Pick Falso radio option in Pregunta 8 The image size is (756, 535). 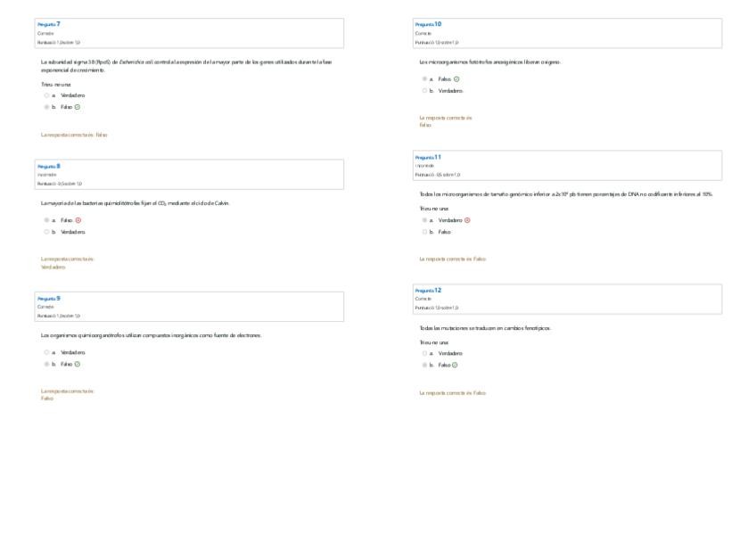click(46, 219)
